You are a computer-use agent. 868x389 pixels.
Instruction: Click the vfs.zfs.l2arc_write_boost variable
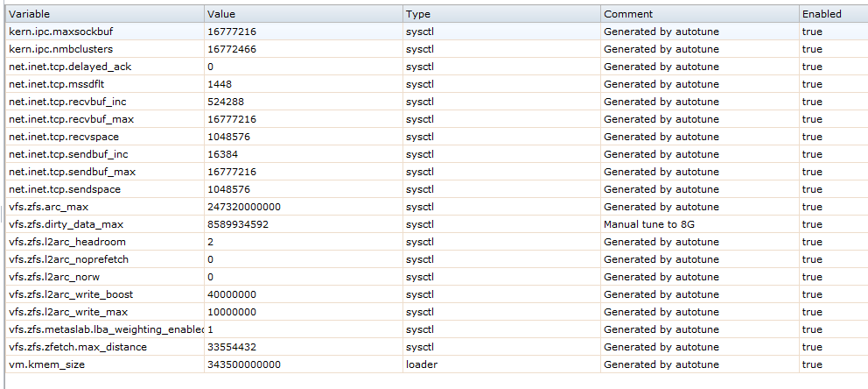pos(71,294)
